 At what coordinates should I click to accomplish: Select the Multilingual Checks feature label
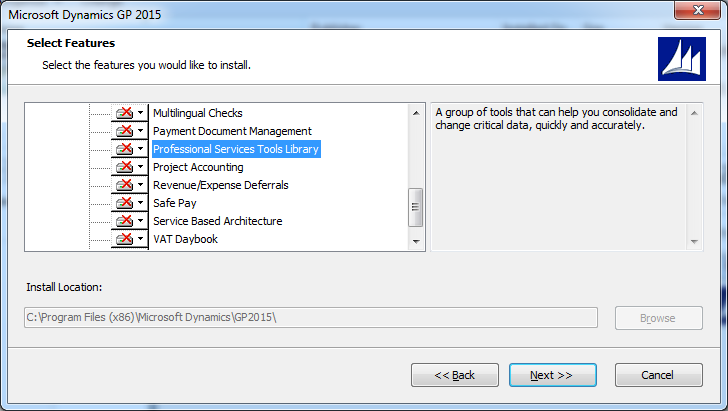198,113
